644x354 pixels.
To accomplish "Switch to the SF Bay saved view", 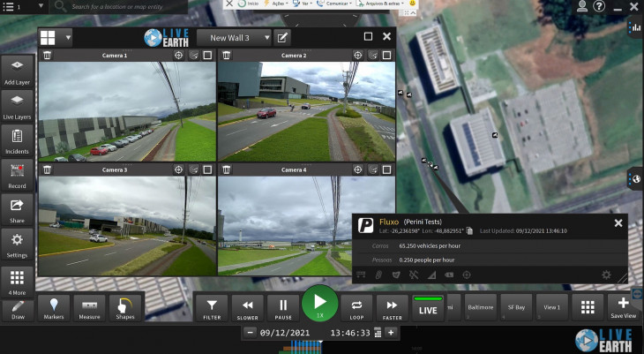I will tap(516, 308).
